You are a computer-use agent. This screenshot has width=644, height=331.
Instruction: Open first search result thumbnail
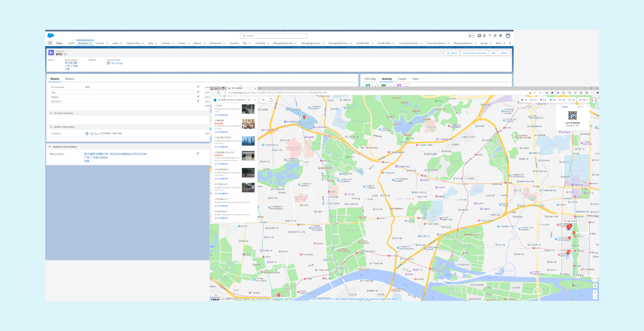point(248,109)
